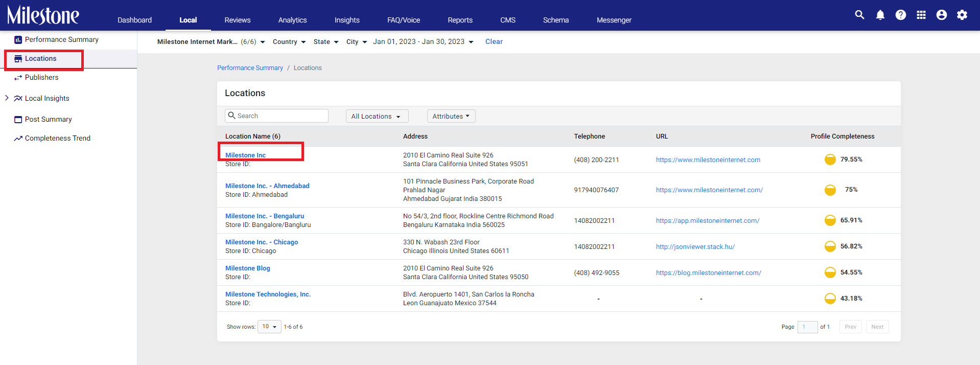Click the Locations storefront sidebar icon

point(18,59)
